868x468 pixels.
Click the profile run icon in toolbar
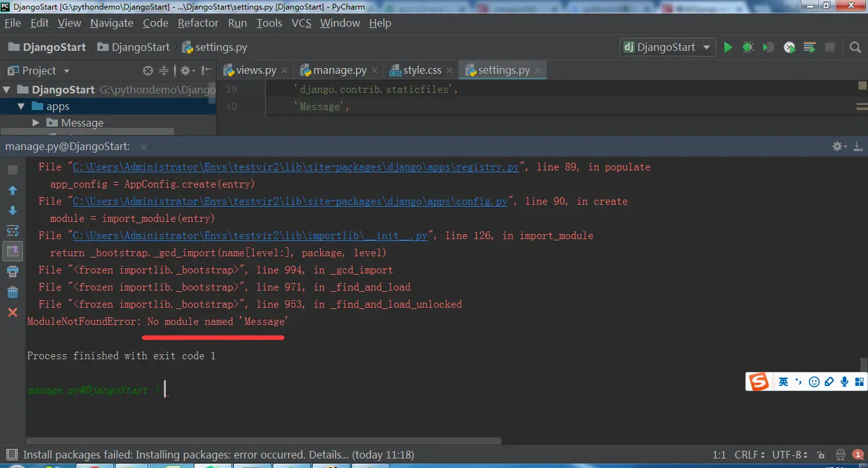789,47
